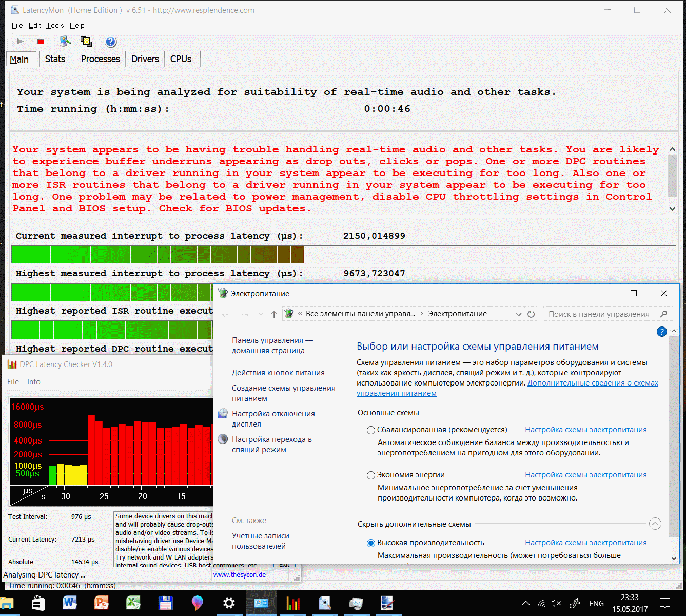
Task: Switch to the Stats tab
Action: (55, 59)
